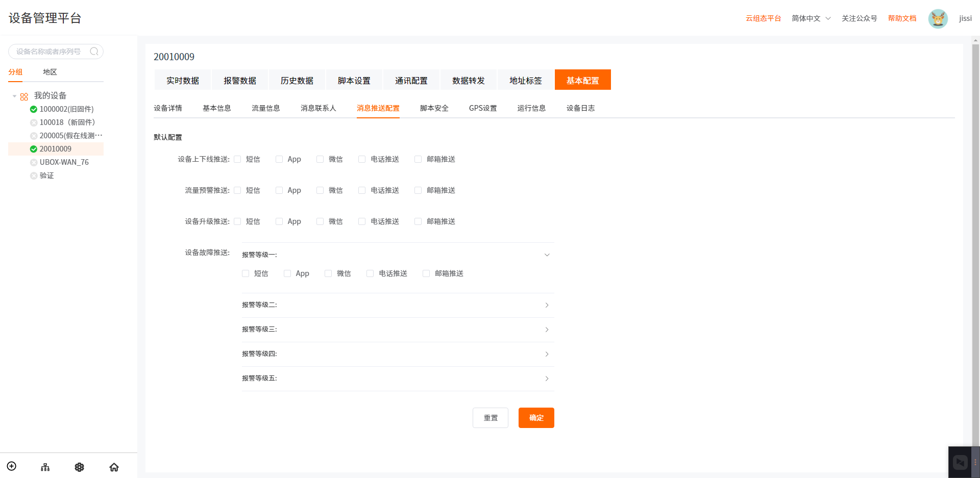Open the 脚本设置 tab
This screenshot has width=980, height=478.
[354, 80]
